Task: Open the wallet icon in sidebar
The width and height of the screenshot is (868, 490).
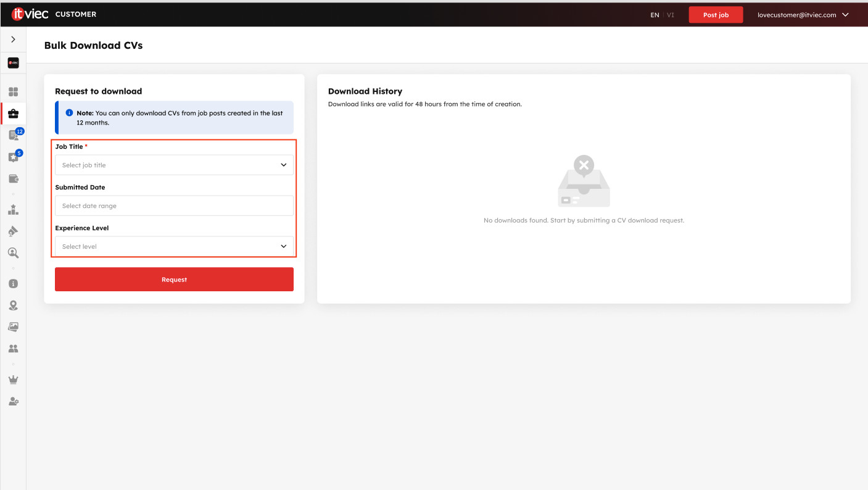Action: click(x=13, y=179)
